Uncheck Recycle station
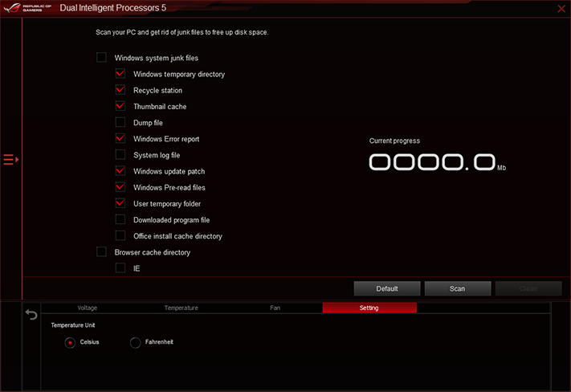This screenshot has height=392, width=571. [x=120, y=90]
